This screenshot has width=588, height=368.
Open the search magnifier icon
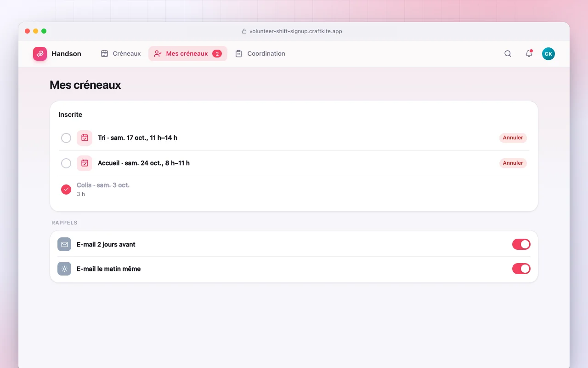[x=508, y=54]
